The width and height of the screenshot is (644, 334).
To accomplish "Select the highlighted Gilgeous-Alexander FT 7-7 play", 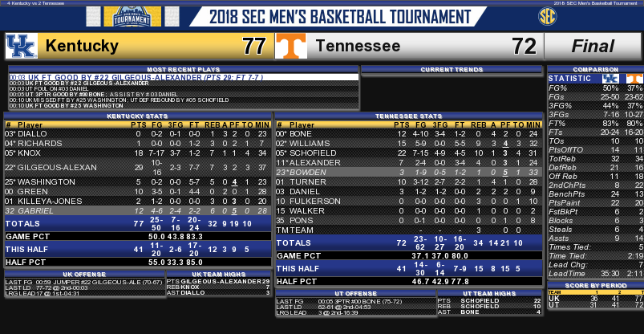I will tap(184, 77).
